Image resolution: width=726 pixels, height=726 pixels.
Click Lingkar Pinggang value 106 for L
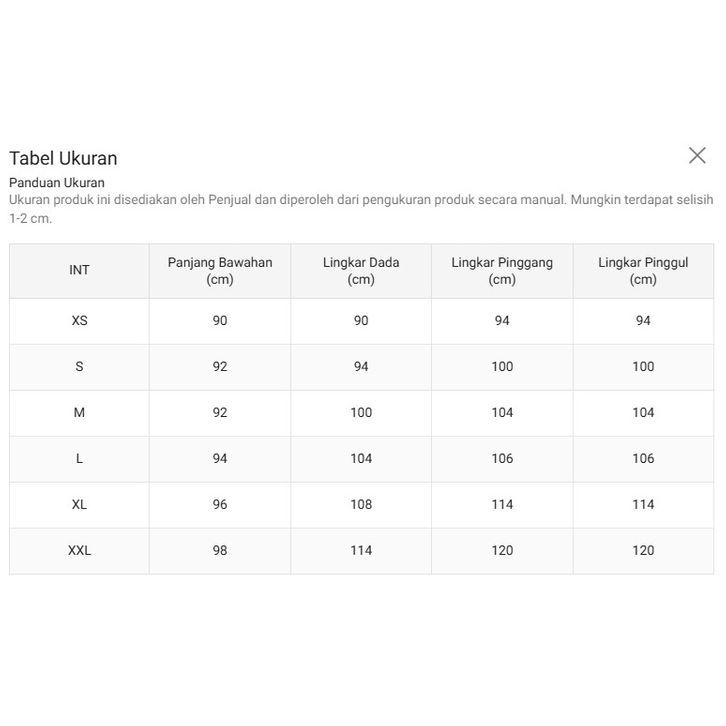coord(502,459)
